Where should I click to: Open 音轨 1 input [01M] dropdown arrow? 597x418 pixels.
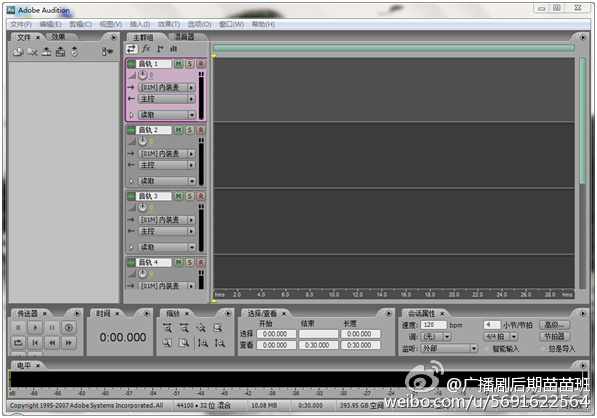[192, 88]
